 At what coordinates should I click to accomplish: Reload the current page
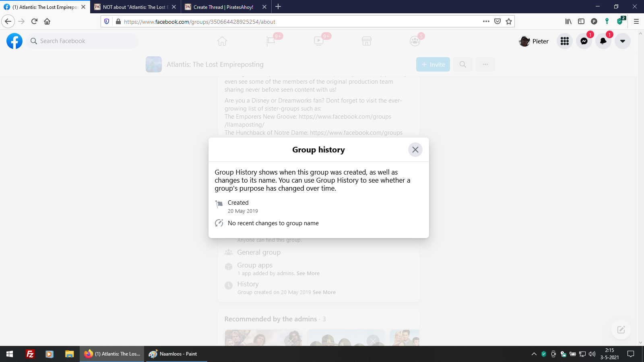point(34,21)
